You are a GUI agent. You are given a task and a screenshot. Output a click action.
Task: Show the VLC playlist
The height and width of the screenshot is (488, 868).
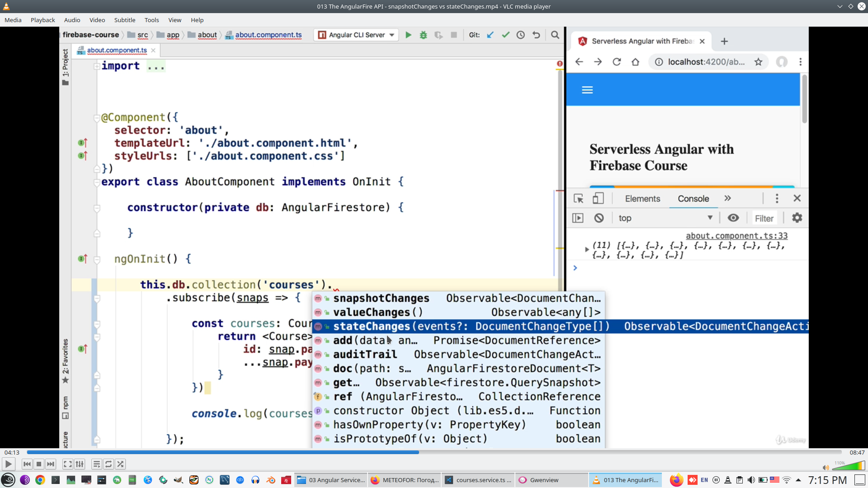96,464
